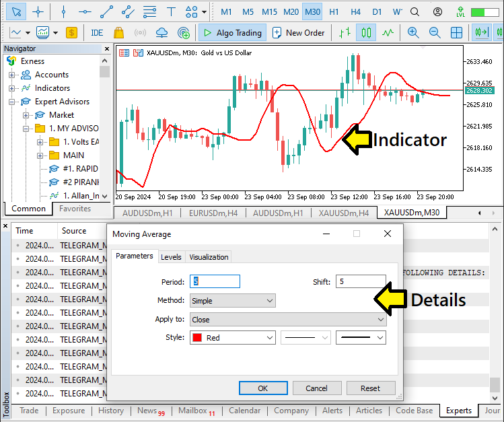Confirm with the OK button
The image size is (504, 422).
click(263, 388)
